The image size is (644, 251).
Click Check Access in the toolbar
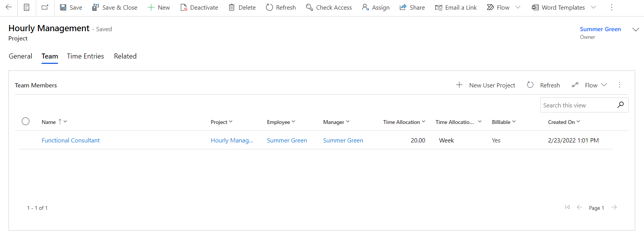(329, 7)
